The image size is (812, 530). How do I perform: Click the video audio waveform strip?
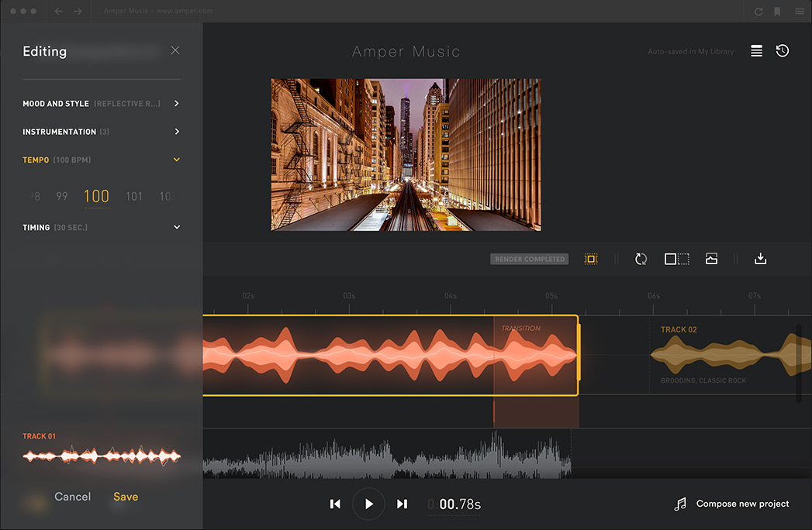coord(387,454)
